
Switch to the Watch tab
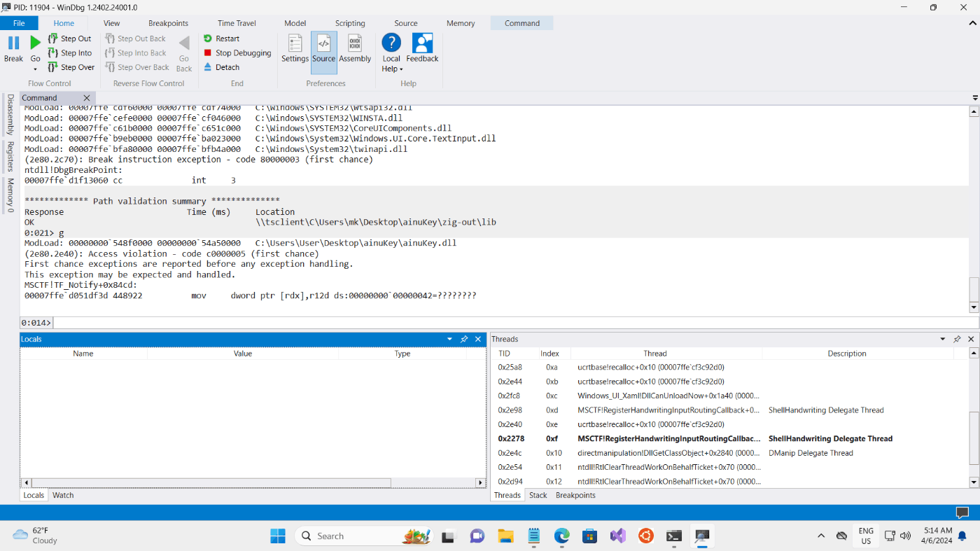[x=63, y=495]
